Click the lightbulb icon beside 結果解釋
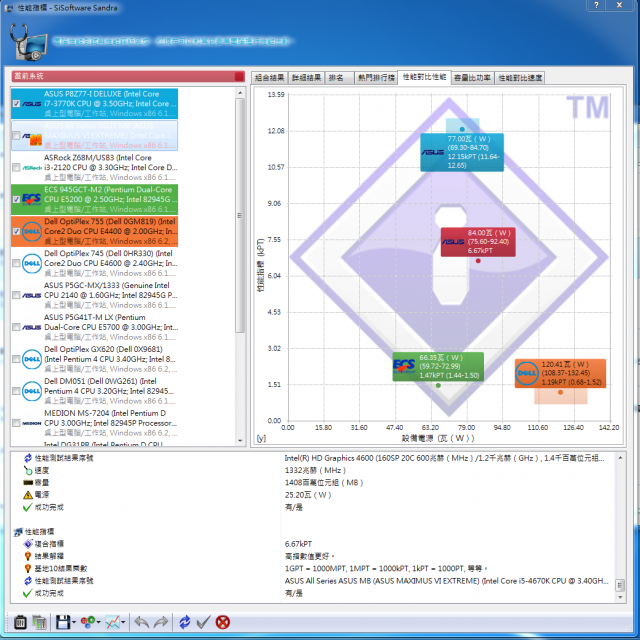This screenshot has width=640, height=640. (x=28, y=556)
